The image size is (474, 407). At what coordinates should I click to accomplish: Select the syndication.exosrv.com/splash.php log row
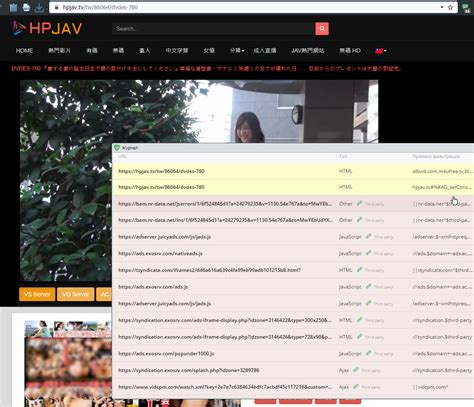(293, 370)
